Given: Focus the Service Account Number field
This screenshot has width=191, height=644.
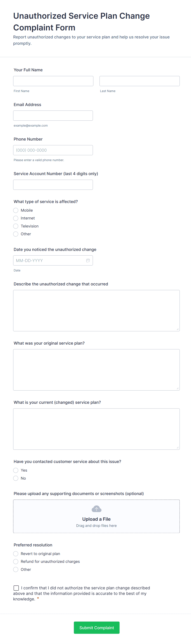Looking at the screenshot, I should coord(53,185).
